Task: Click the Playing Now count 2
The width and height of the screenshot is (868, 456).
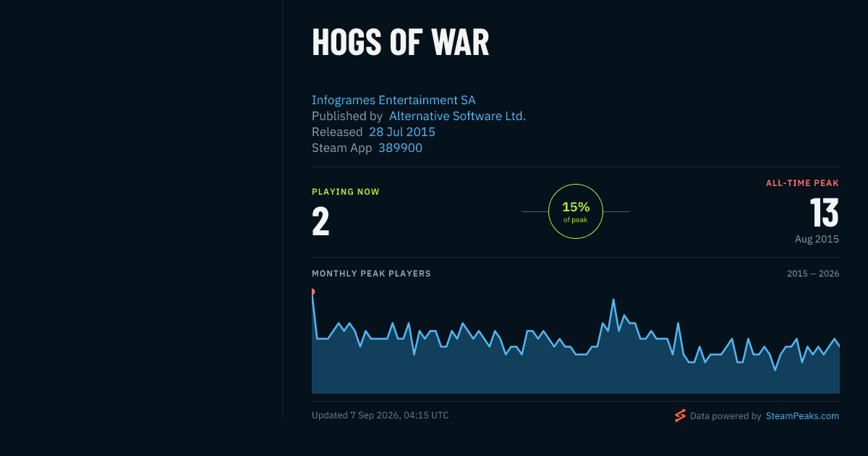Action: [x=320, y=221]
